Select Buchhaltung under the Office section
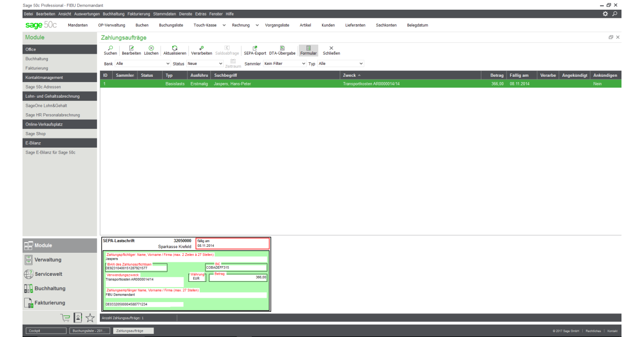 (60, 58)
